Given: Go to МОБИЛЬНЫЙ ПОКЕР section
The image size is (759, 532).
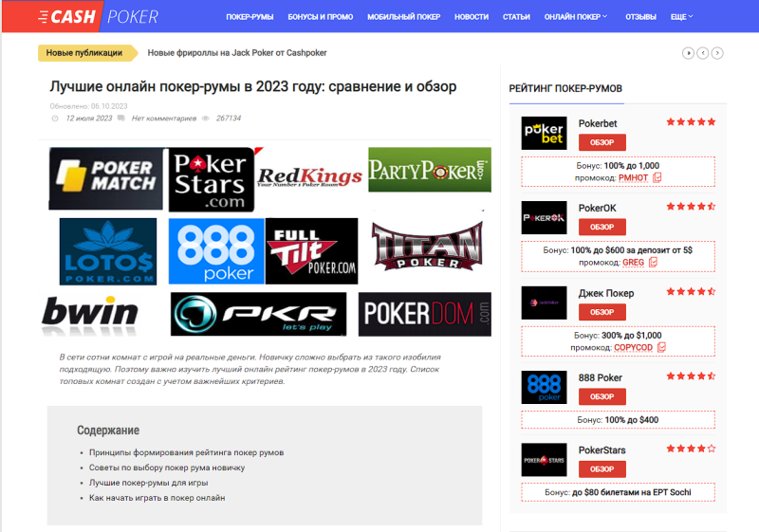Looking at the screenshot, I should tap(404, 17).
